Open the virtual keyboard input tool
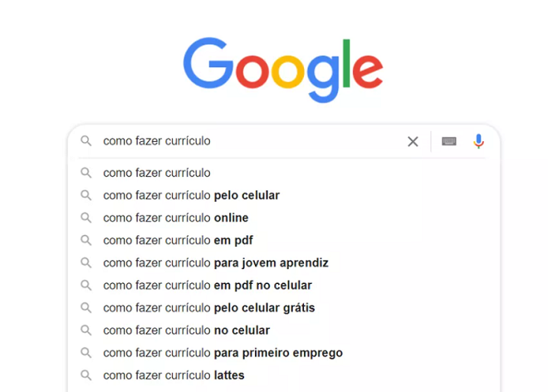This screenshot has height=392, width=548. click(449, 141)
